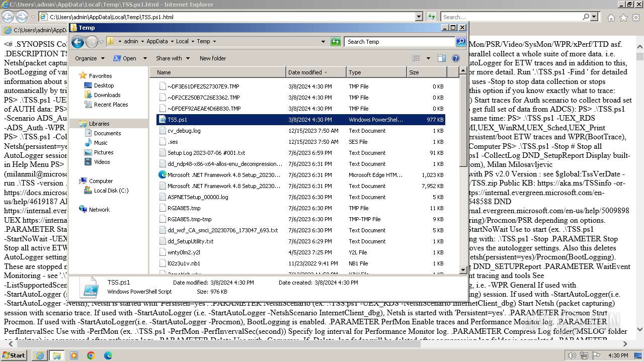This screenshot has height=362, width=644.
Task: Select the TSS.ps1 file row
Action: (x=301, y=120)
